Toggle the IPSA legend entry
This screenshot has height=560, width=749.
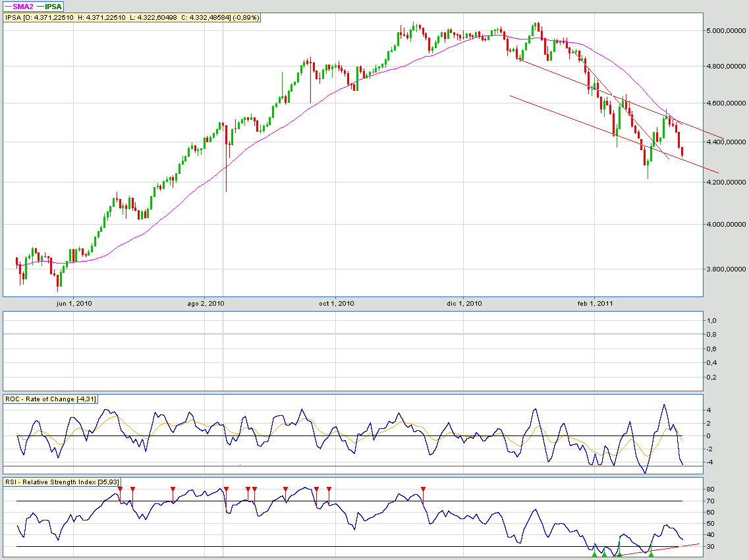point(50,7)
